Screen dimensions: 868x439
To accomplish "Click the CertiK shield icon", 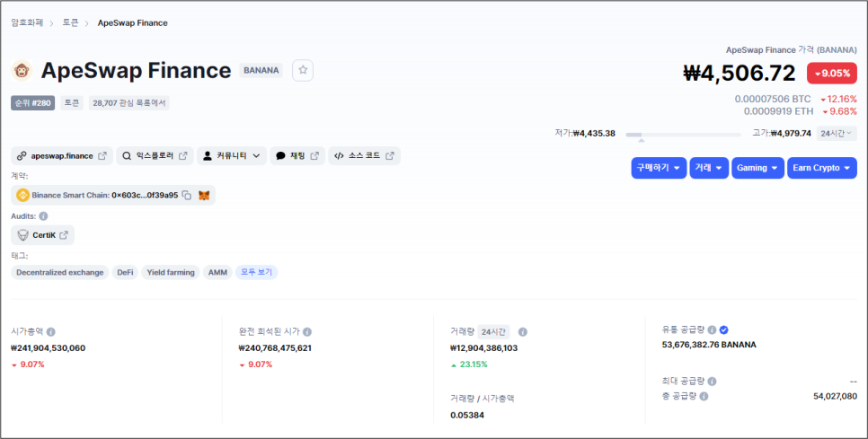I will coord(22,235).
